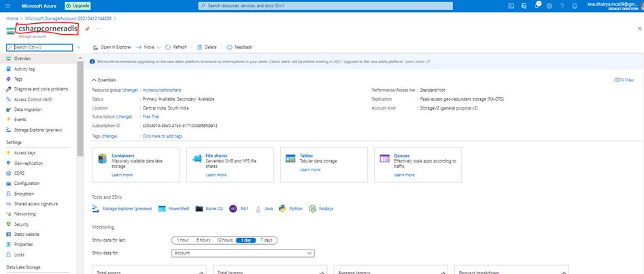
Task: Open the Azure portal hamburger menu
Action: click(7, 5)
